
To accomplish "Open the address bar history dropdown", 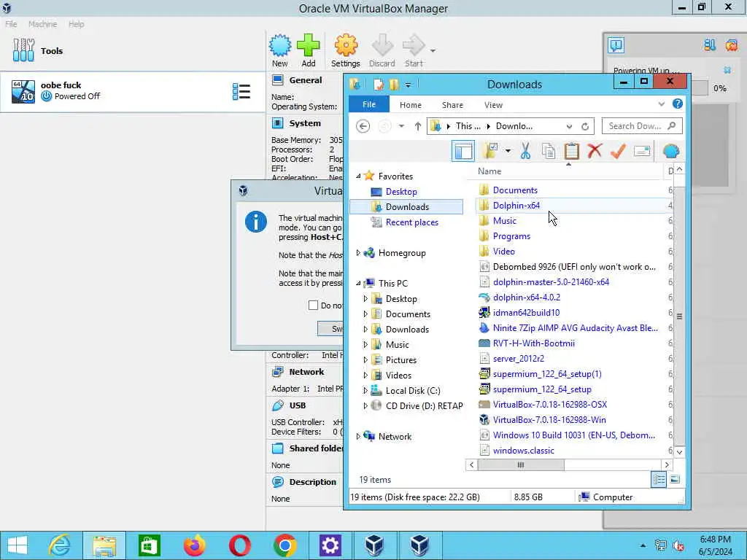I will (x=569, y=126).
